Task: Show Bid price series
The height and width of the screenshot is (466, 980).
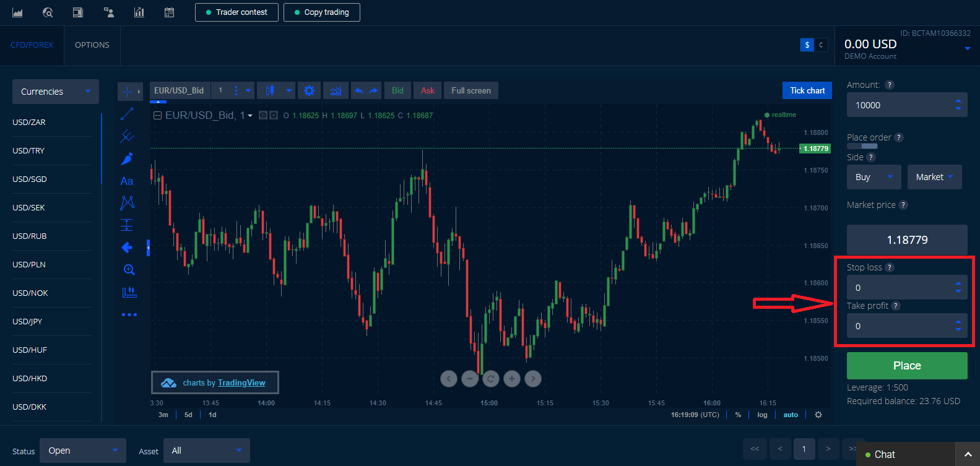Action: 397,91
